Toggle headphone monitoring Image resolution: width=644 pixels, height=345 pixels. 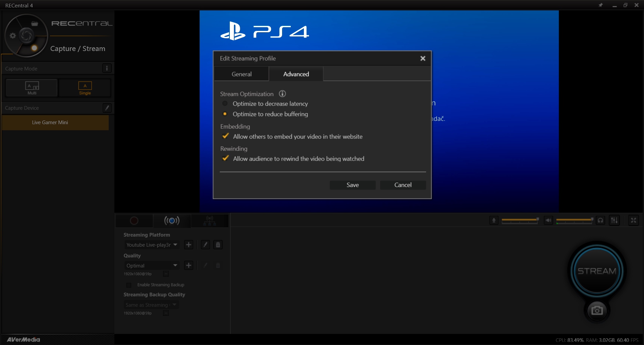pos(600,220)
